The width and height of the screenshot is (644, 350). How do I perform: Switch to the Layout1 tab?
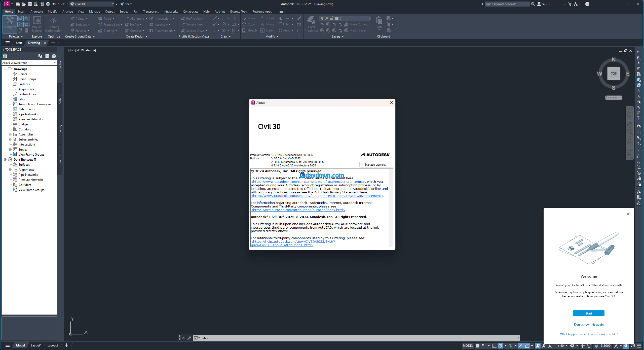click(x=36, y=345)
